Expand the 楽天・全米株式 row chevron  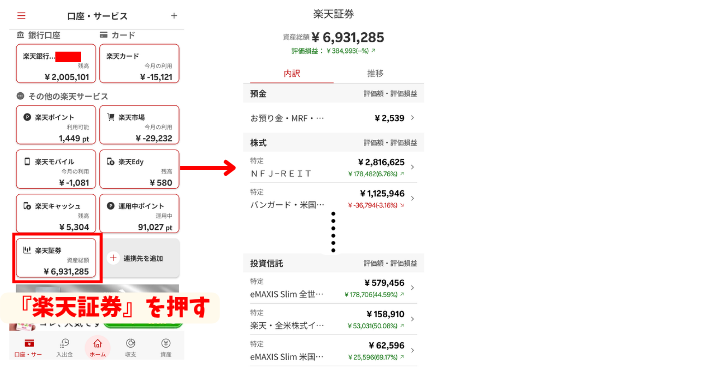pos(412,319)
